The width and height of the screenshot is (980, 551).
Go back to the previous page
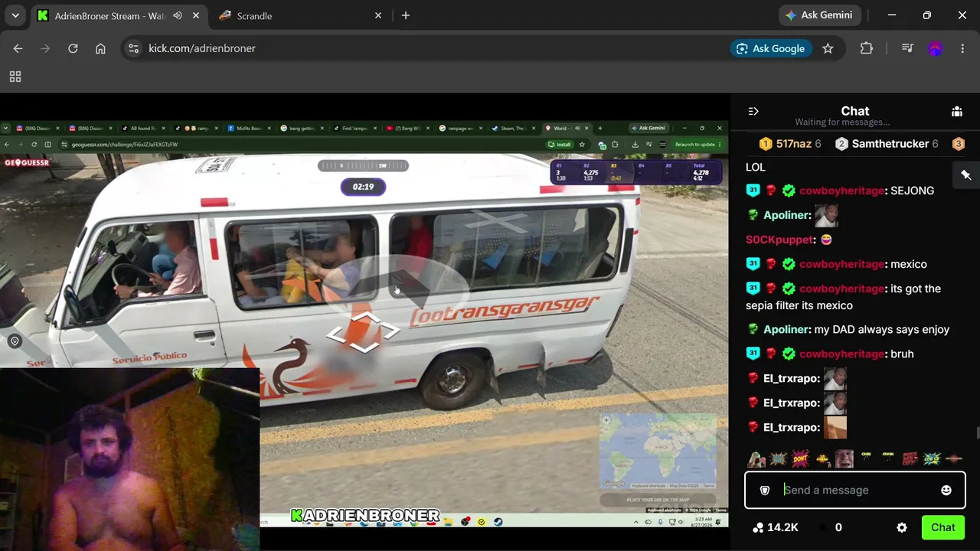(18, 48)
